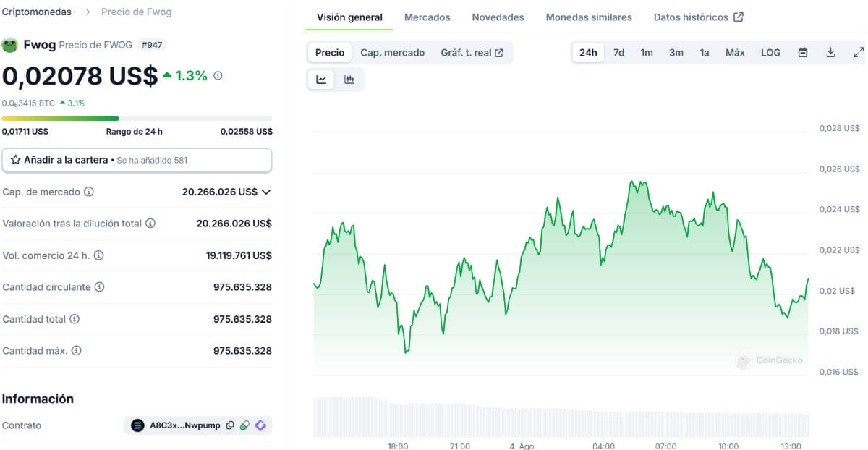Click the info icon beside Vol. comercio 24 h.
868x450 pixels.
tap(99, 255)
